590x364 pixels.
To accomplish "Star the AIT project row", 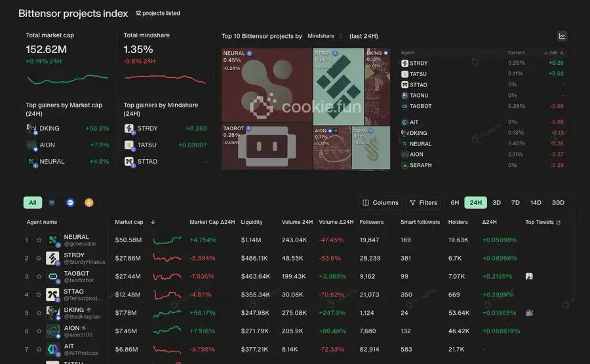I will pos(39,349).
